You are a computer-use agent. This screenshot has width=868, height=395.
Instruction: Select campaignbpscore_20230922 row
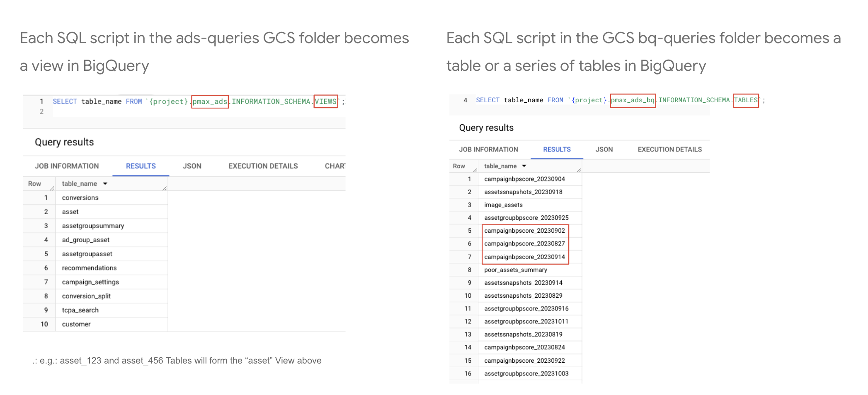pyautogui.click(x=516, y=361)
